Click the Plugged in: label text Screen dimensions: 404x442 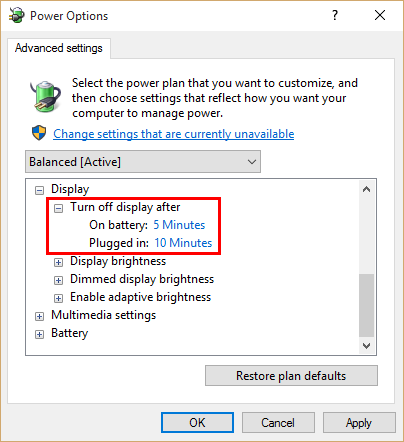(119, 243)
